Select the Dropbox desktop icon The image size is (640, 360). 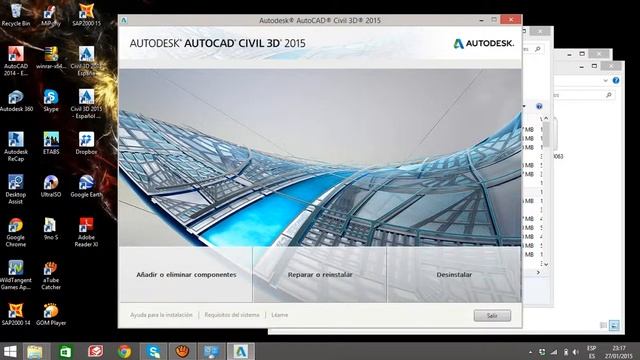tap(86, 143)
